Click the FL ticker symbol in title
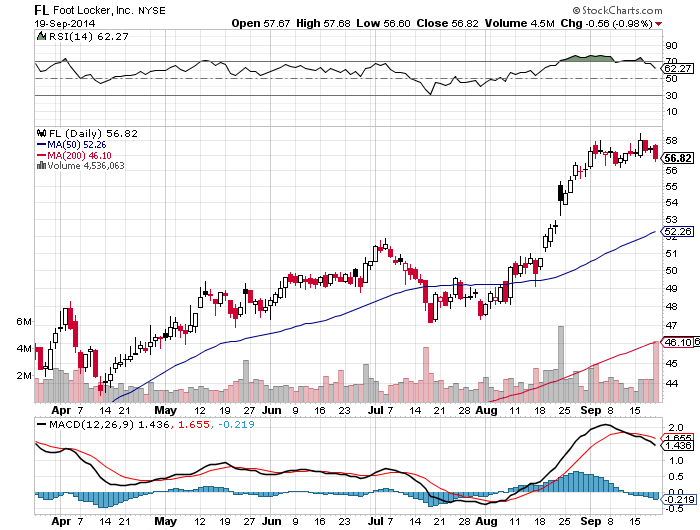Viewport: 700px width, 530px height. [42, 10]
